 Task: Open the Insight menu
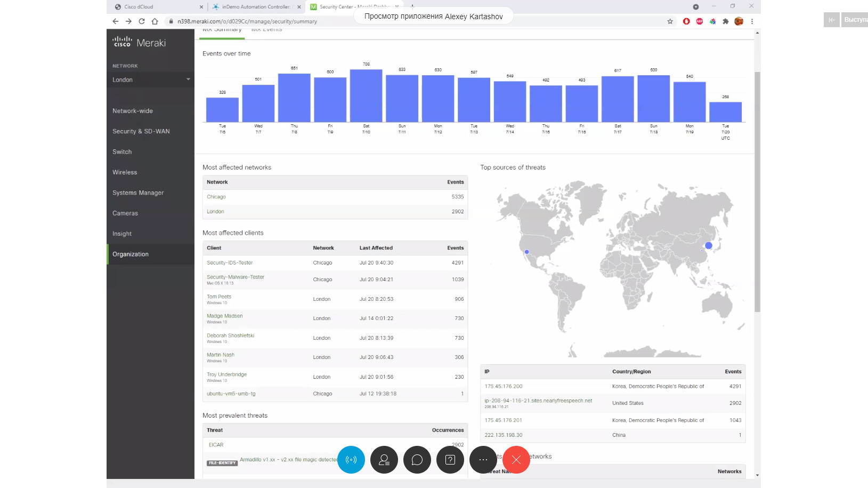point(122,234)
